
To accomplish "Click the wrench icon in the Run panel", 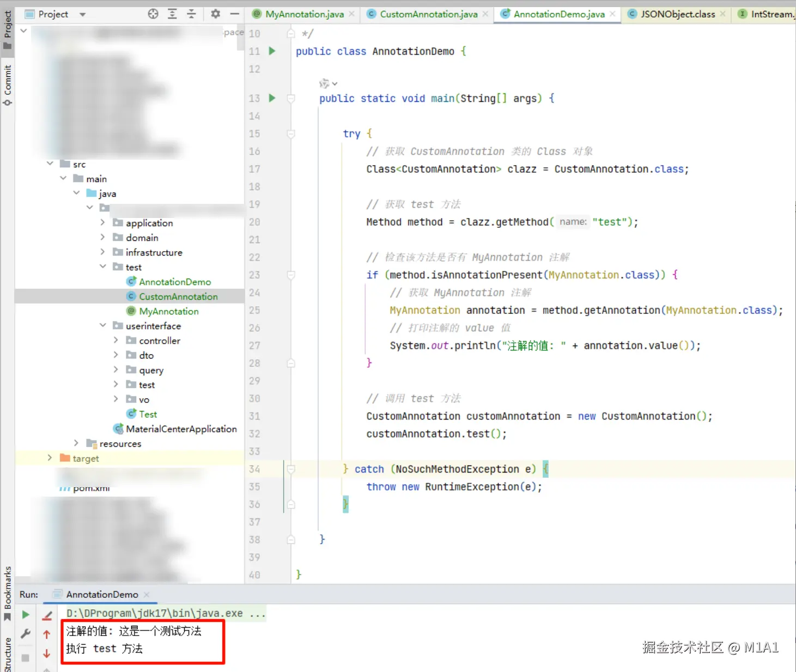I will pyautogui.click(x=26, y=634).
